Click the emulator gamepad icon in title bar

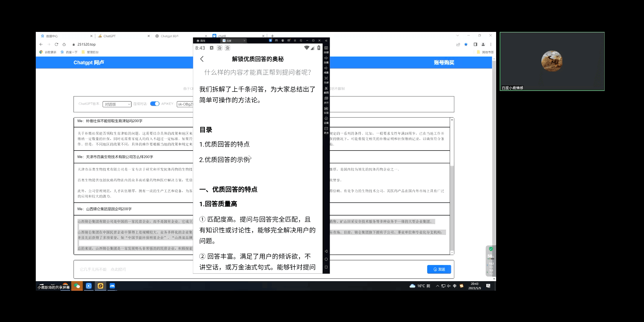276,41
